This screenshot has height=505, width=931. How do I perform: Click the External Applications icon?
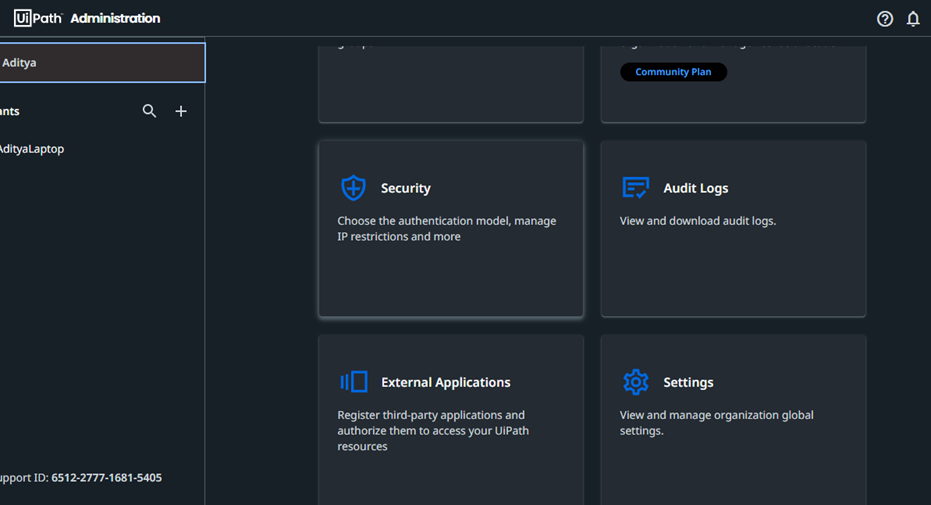click(x=354, y=382)
